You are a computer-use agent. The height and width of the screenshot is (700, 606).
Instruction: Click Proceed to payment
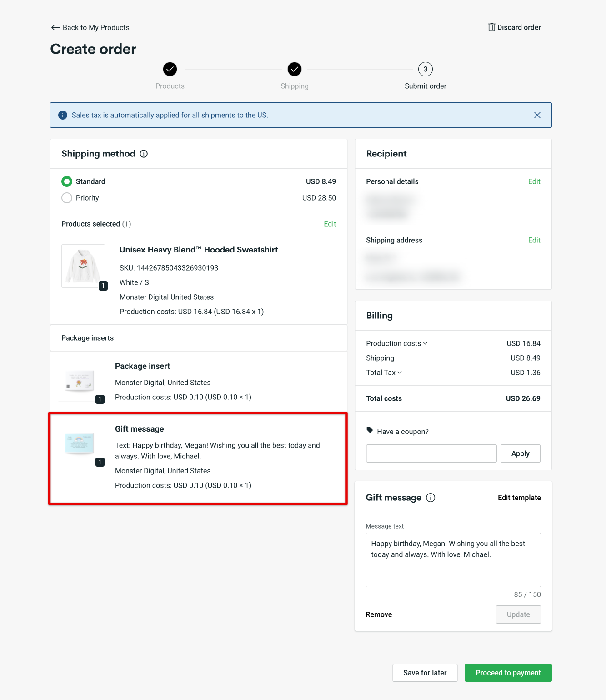508,672
